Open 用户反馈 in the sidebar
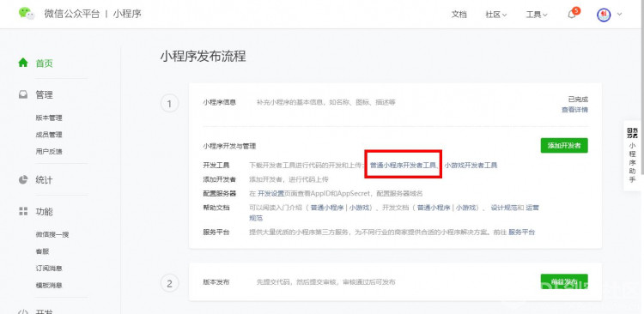The width and height of the screenshot is (644, 314). coord(49,152)
